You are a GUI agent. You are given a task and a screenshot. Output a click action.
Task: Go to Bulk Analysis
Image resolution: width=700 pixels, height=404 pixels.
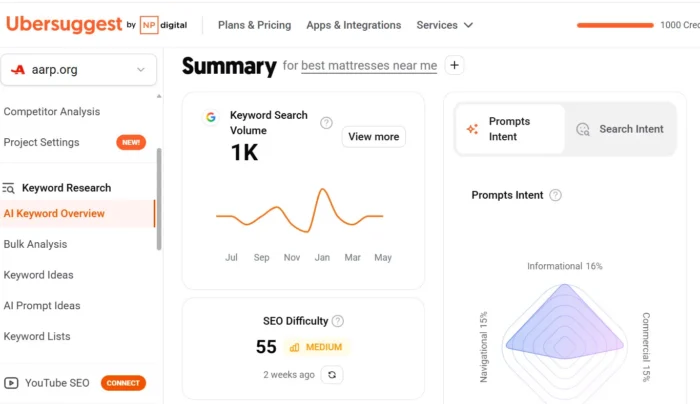[x=35, y=244]
